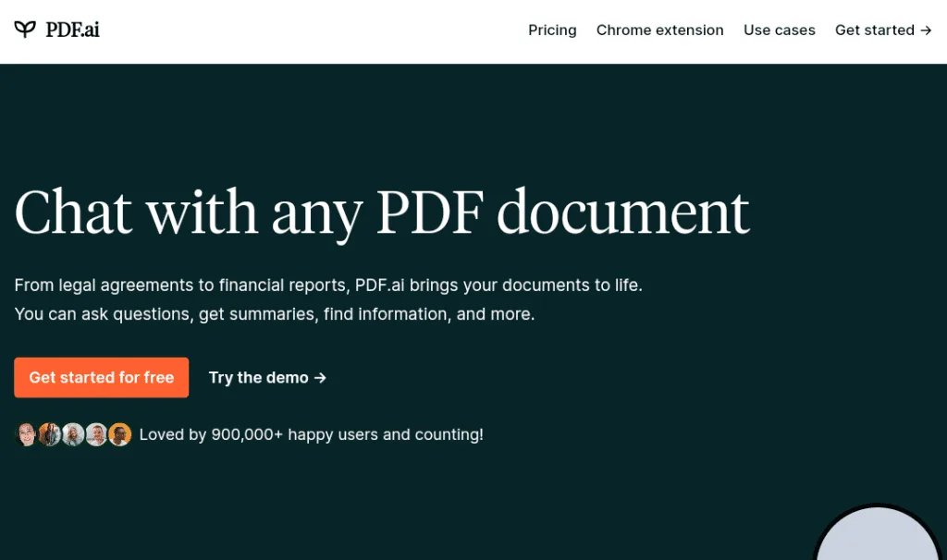Select the middle avatar with white-haired person

tap(73, 434)
